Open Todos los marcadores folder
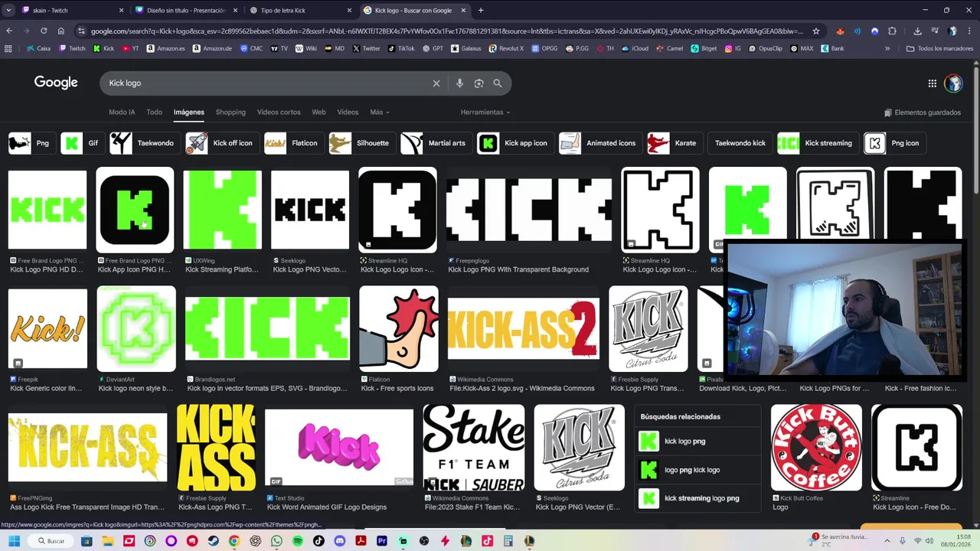 (939, 48)
